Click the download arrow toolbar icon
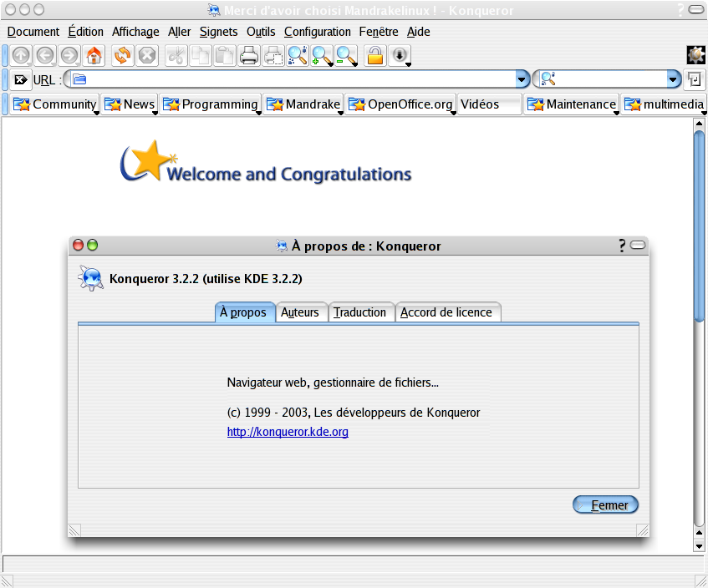 pos(400,55)
